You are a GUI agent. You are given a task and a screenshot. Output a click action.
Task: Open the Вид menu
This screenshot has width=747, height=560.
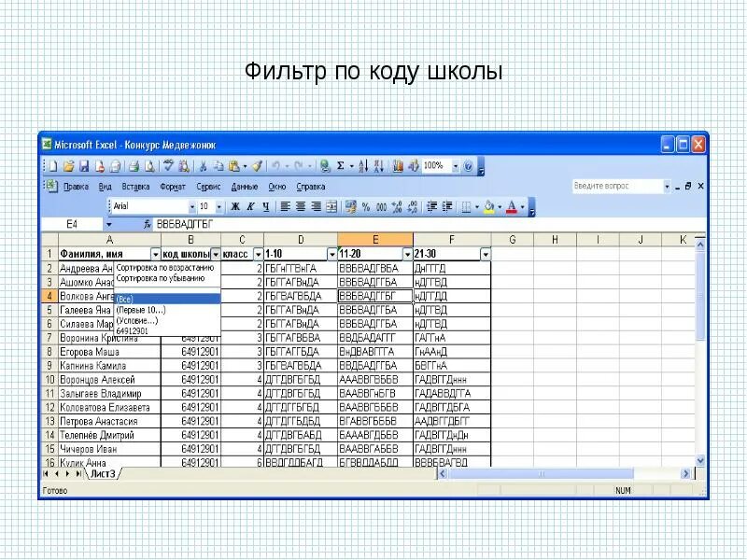[x=105, y=187]
